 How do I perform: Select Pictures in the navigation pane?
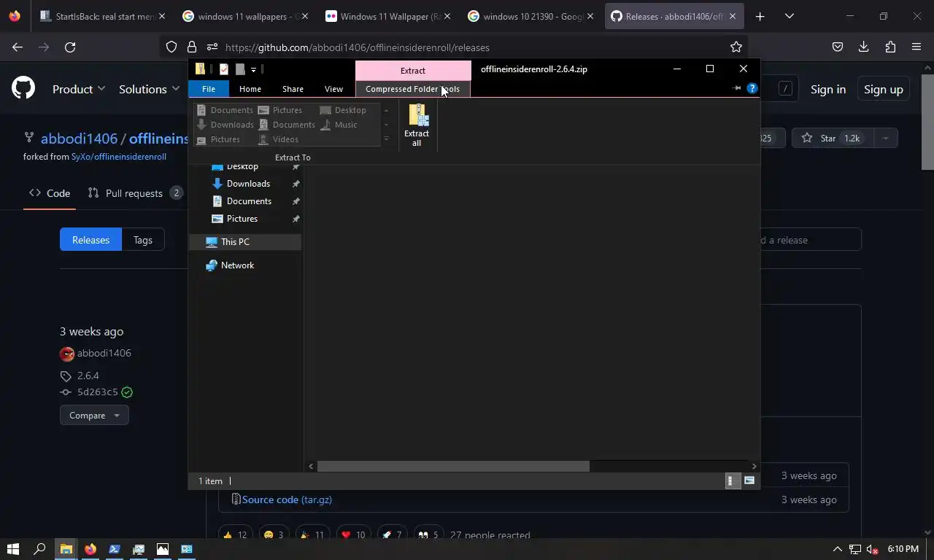pyautogui.click(x=242, y=219)
